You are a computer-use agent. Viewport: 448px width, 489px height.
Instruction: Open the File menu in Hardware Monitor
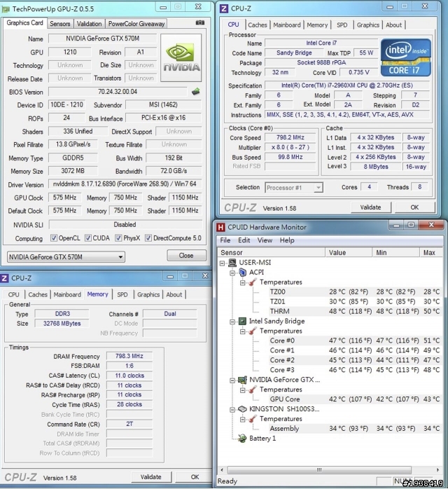pyautogui.click(x=225, y=240)
